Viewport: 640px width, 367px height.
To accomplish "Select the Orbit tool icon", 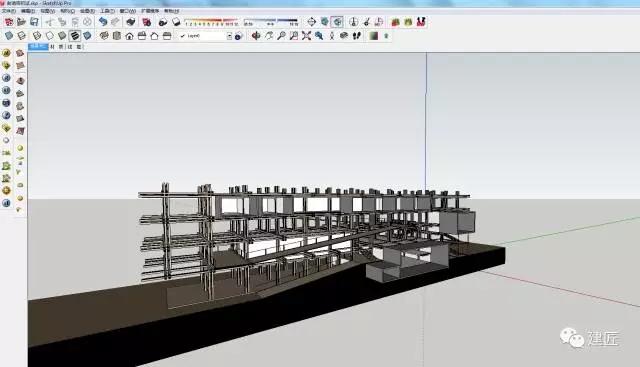I will click(x=256, y=36).
